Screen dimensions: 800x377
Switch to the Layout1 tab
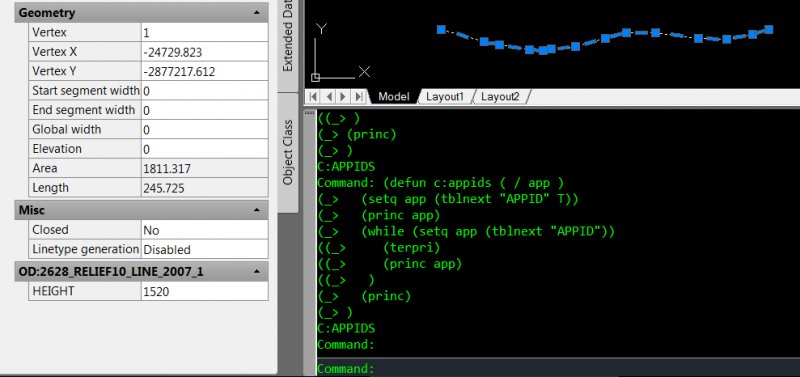445,96
